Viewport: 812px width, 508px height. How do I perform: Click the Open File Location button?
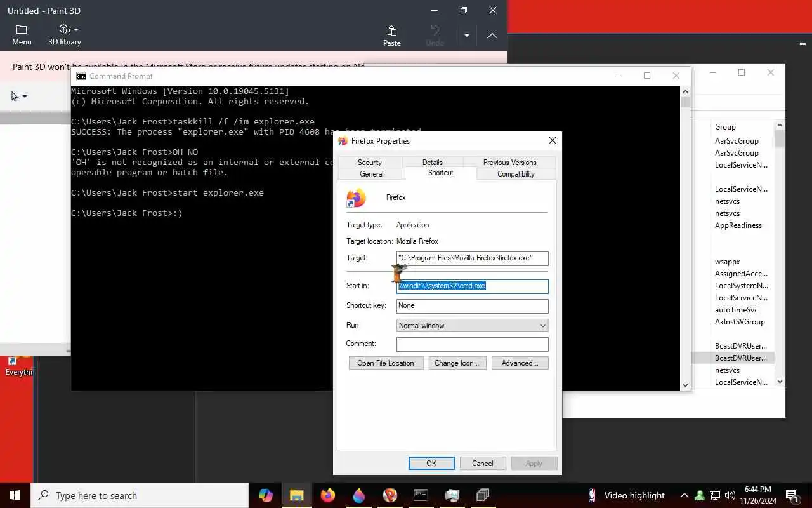coord(386,363)
